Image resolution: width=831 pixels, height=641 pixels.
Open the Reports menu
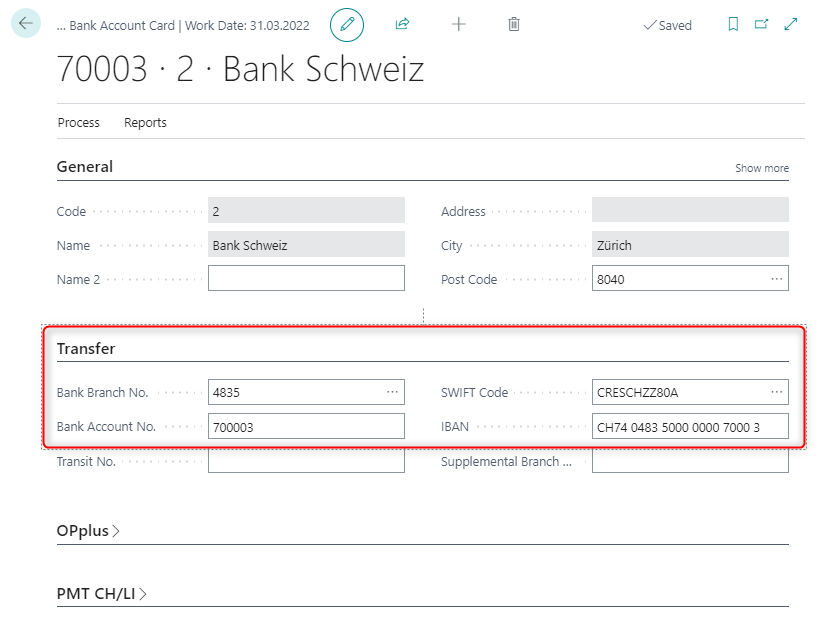(145, 123)
